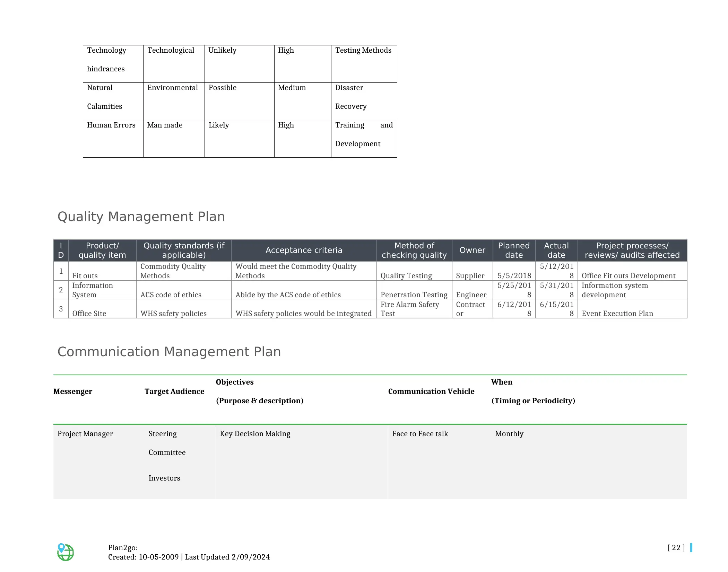Click the 'Supplier' owner cell

point(472,271)
